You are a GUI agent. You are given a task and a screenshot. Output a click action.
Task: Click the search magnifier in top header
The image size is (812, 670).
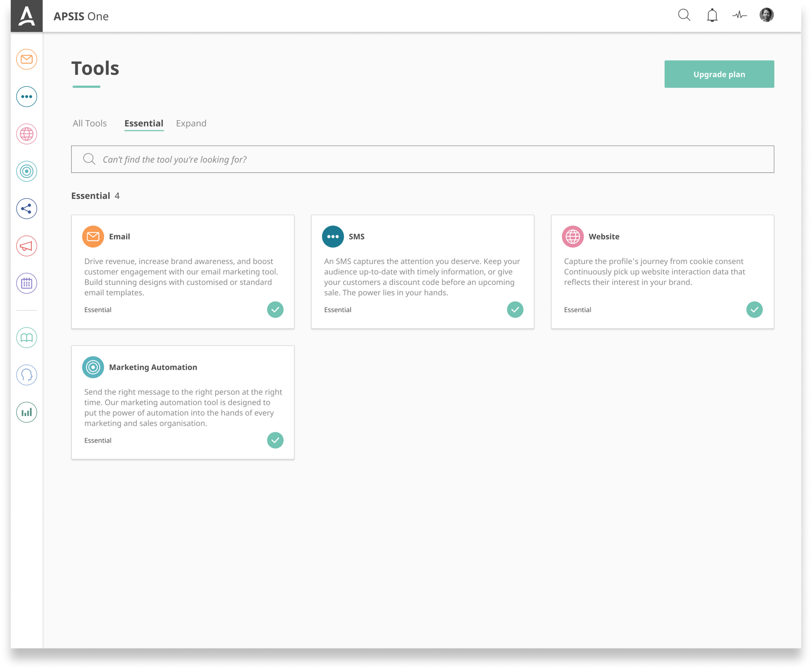click(684, 15)
